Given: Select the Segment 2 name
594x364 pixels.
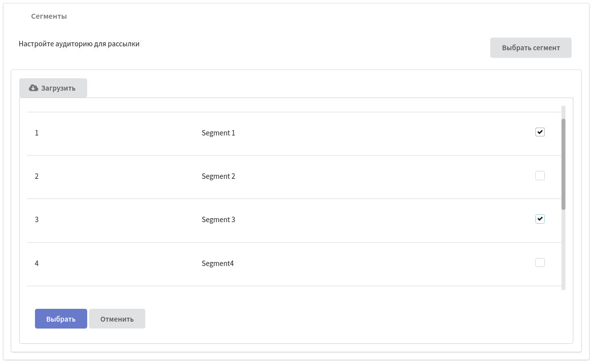Looking at the screenshot, I should pyautogui.click(x=218, y=176).
